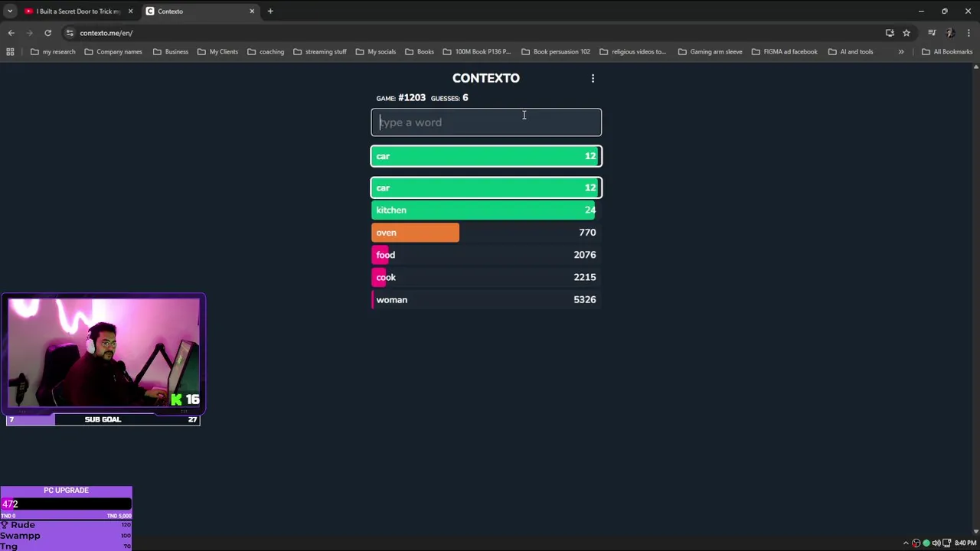Click the page scrollbar up arrow
The height and width of the screenshot is (551, 980).
click(x=975, y=67)
